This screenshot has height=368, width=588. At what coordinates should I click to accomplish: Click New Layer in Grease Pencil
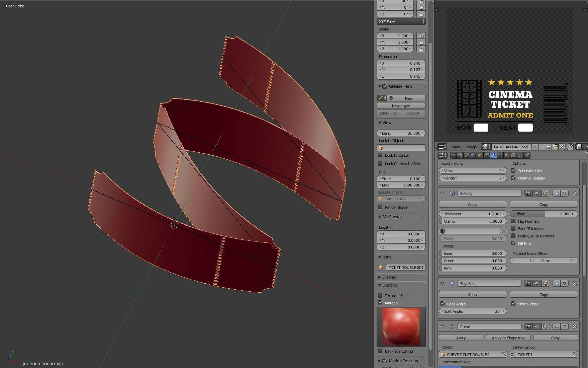[401, 106]
